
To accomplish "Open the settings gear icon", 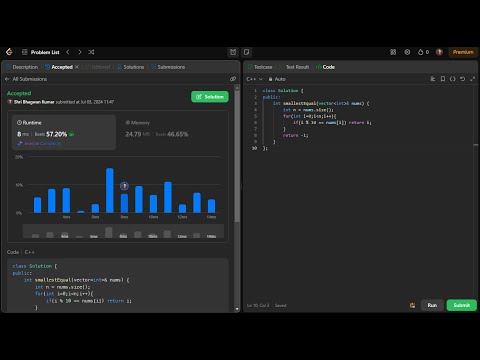I will 407,52.
